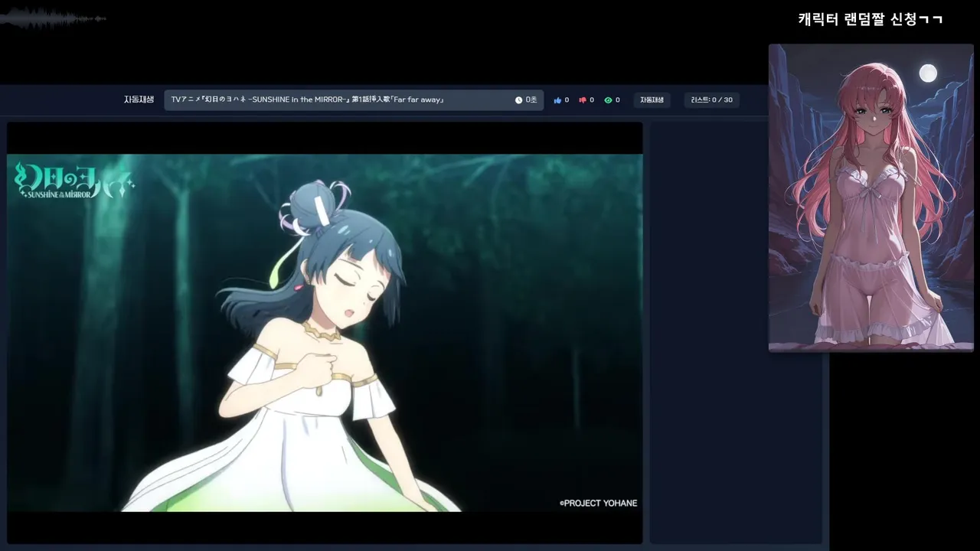This screenshot has height=551, width=980.
Task: Click the 리스트: 0 / 30 button
Action: click(711, 100)
